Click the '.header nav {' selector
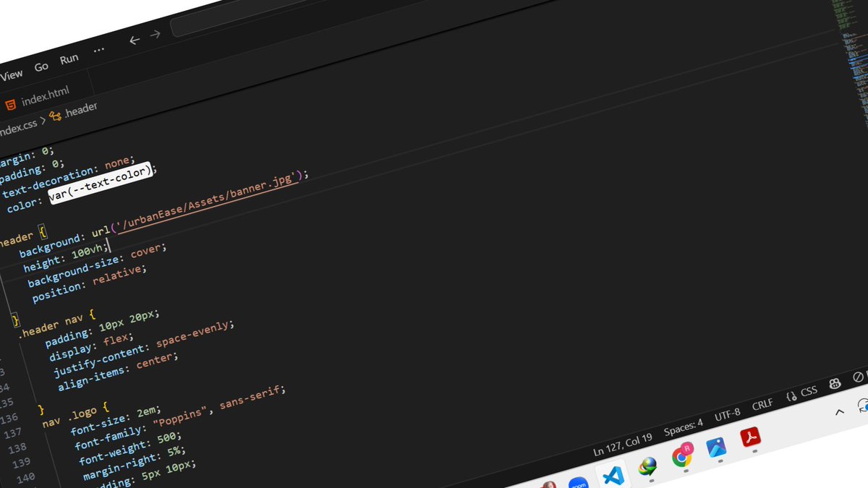 57,325
